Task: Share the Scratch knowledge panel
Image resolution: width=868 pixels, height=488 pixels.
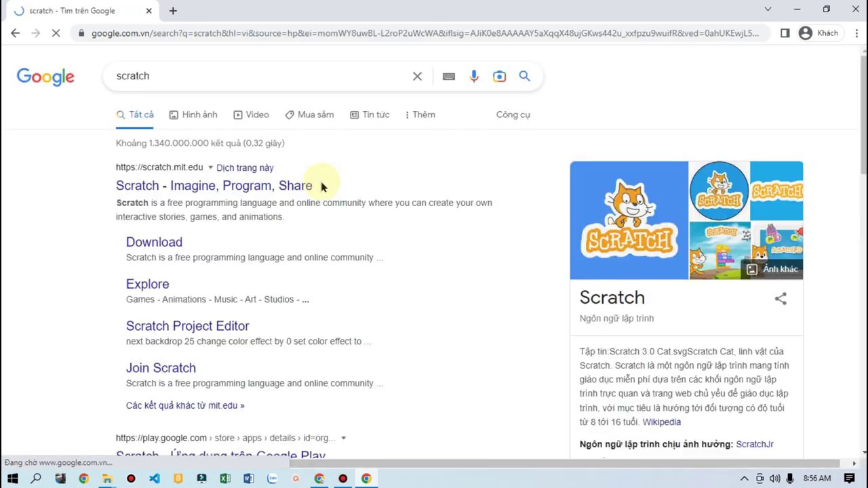Action: tap(781, 298)
